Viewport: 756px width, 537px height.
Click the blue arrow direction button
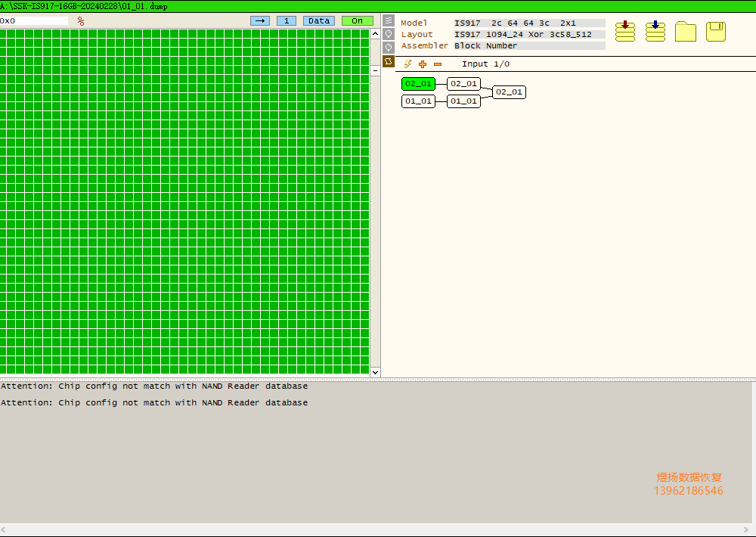[260, 20]
